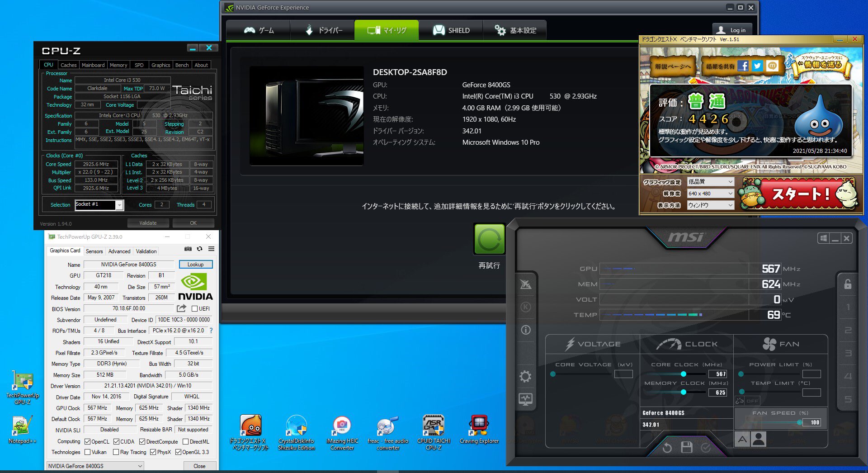
Task: Toggle the OpenCL checkbox
Action: tap(87, 441)
